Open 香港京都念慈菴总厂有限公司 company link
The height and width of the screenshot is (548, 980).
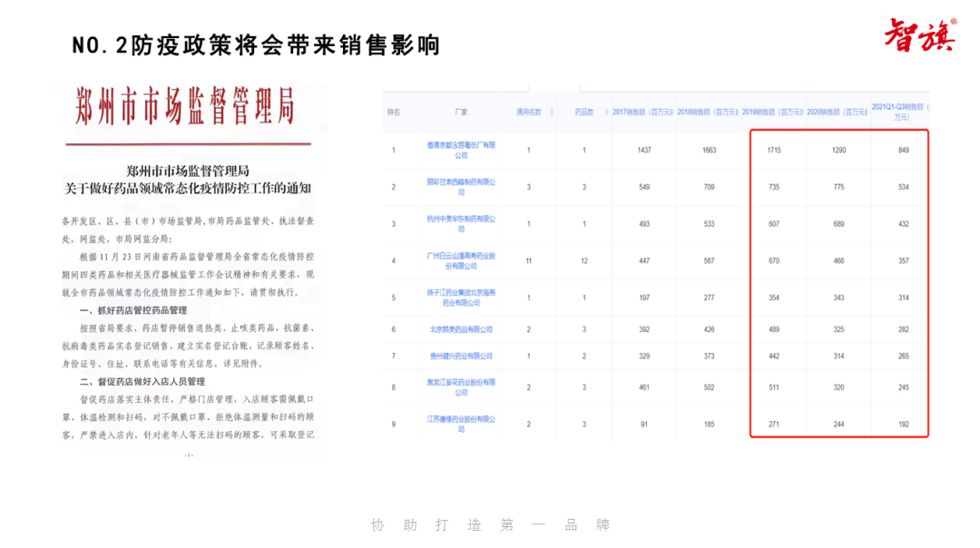tap(461, 150)
